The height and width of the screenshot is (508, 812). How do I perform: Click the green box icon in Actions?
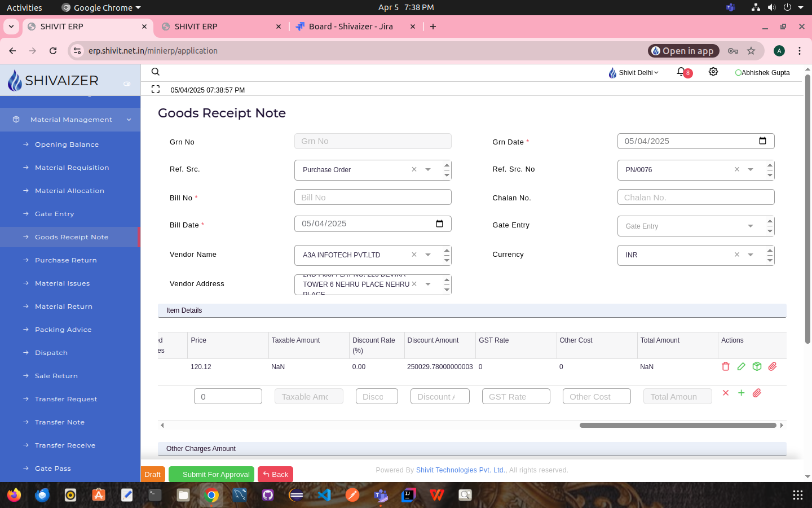point(757,366)
